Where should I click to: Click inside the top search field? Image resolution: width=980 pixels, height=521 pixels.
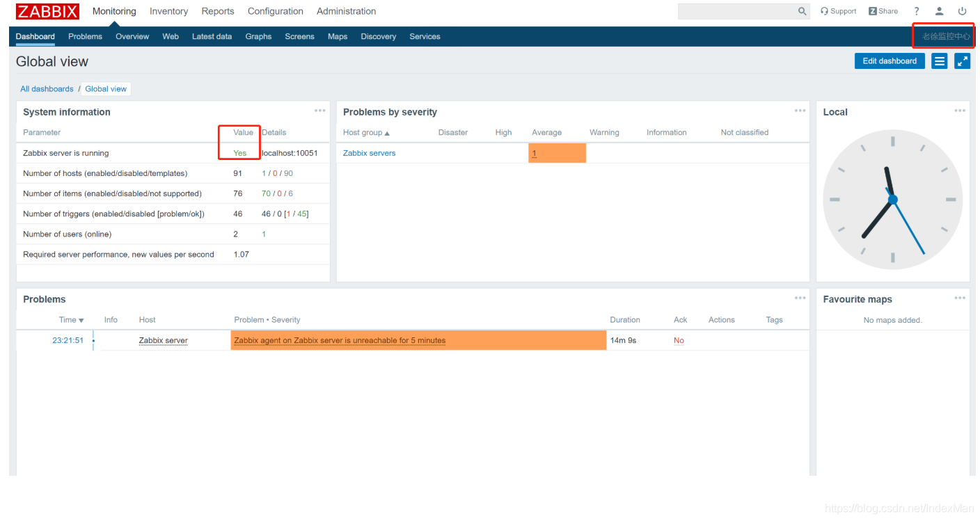pyautogui.click(x=738, y=11)
